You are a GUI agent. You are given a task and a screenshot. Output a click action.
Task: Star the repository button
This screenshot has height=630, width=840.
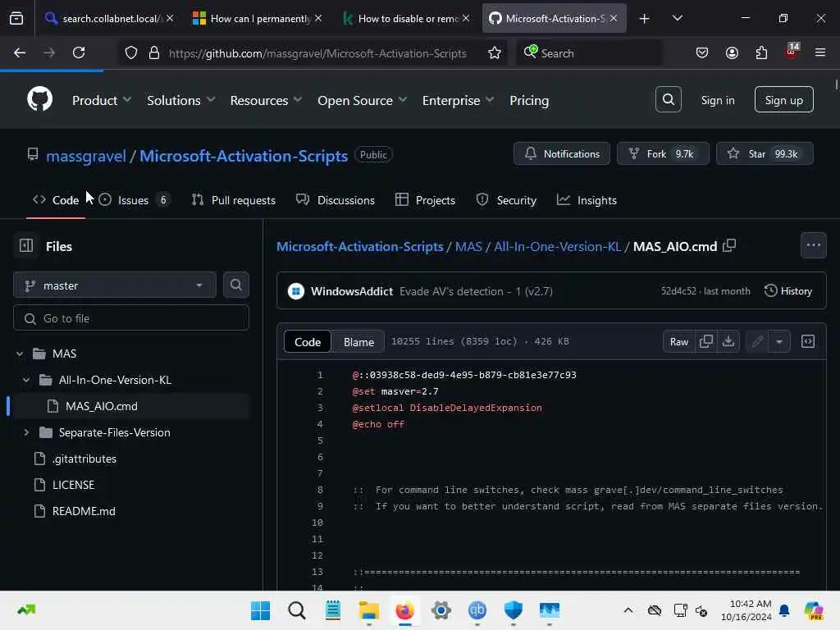[765, 153]
